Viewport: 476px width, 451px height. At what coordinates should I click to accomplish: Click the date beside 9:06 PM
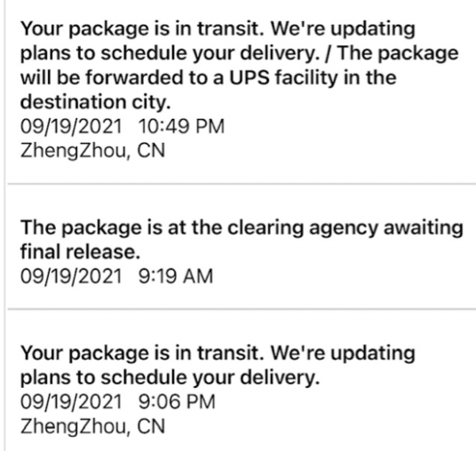(71, 401)
